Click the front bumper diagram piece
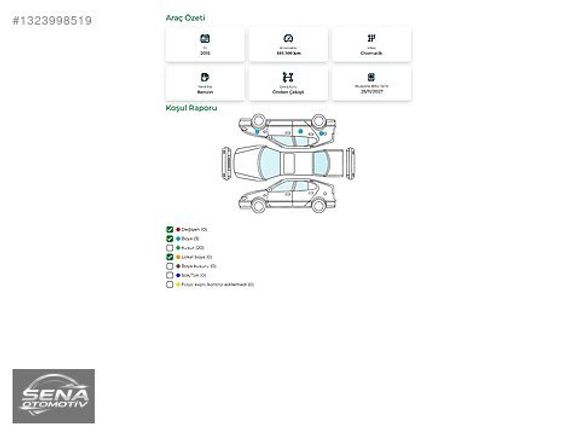580x435 pixels. 226,163
